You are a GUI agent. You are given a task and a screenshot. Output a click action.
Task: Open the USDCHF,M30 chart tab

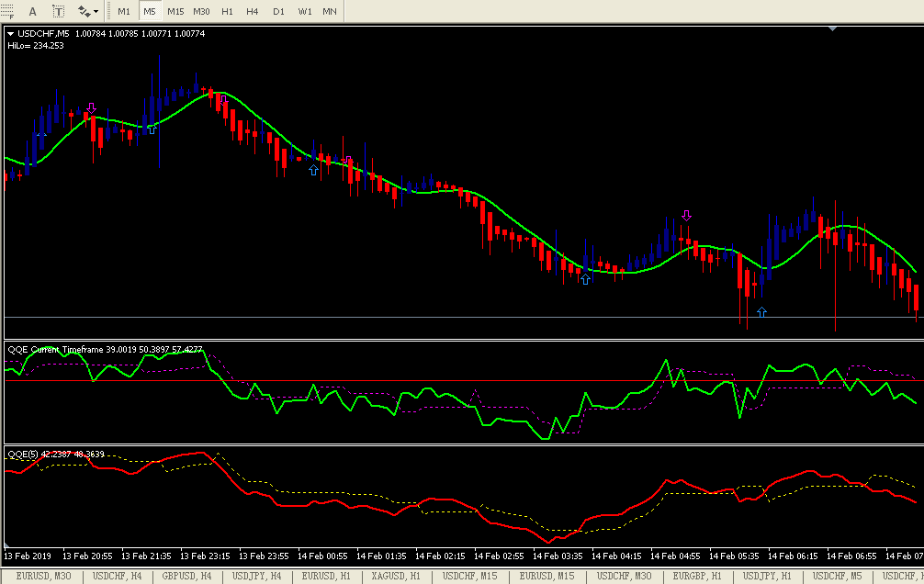(624, 577)
